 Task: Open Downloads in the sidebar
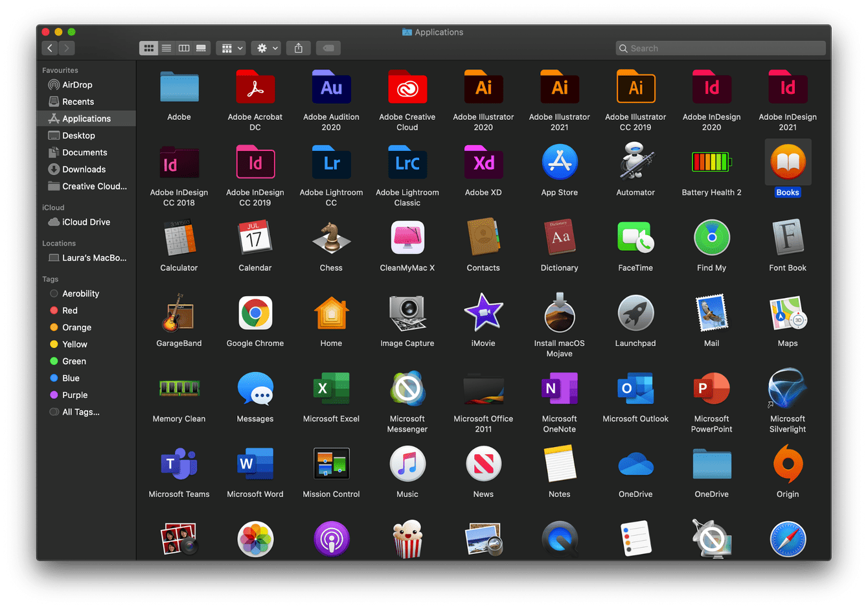[x=87, y=169]
